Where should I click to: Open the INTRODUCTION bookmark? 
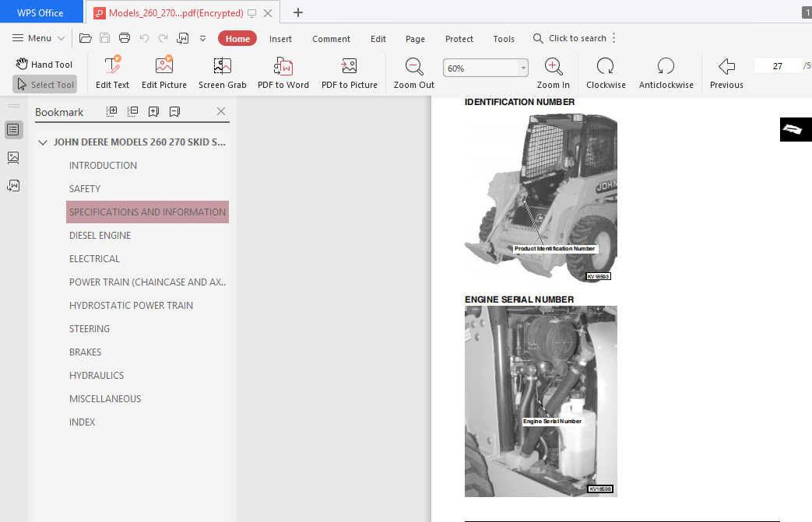pyautogui.click(x=103, y=166)
